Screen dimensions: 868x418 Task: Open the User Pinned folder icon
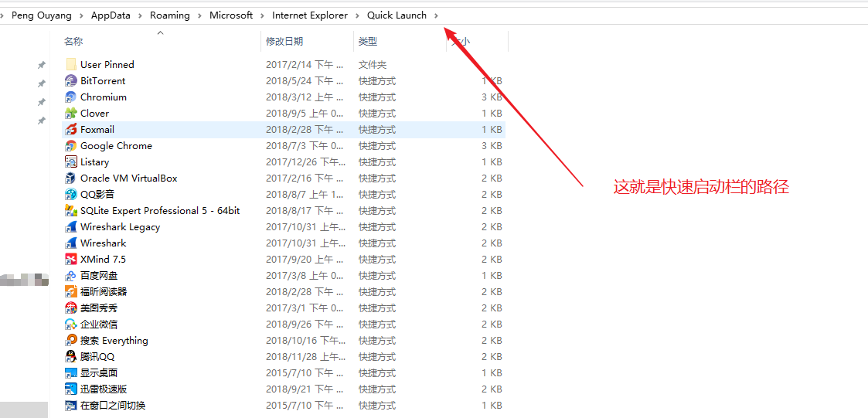pos(71,65)
